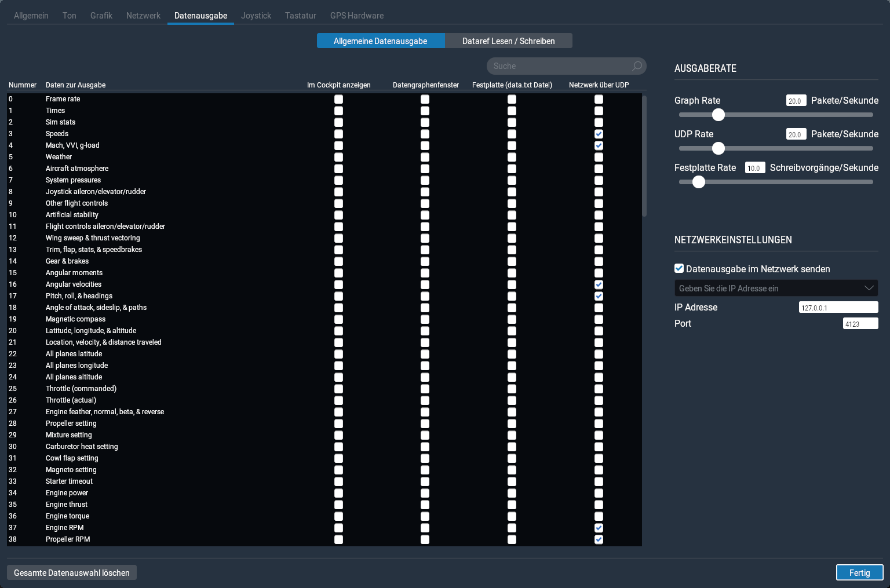This screenshot has width=890, height=588.
Task: Select the All planes latitude row
Action: point(324,354)
